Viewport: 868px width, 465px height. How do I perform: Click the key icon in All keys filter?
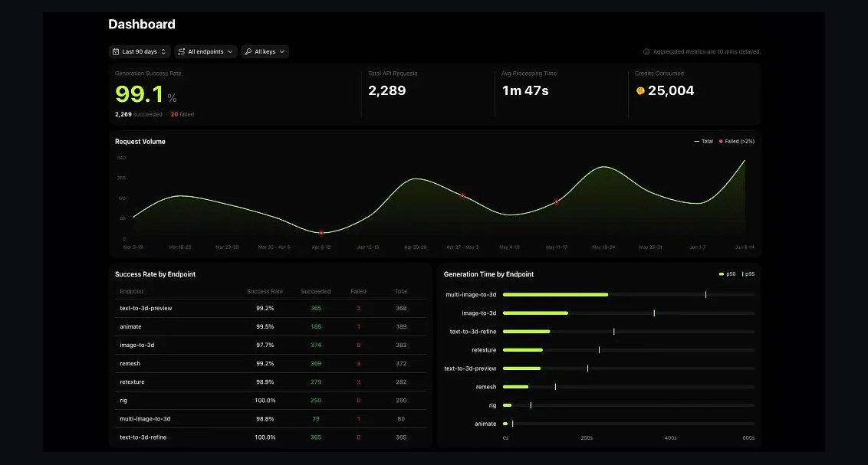(x=248, y=52)
